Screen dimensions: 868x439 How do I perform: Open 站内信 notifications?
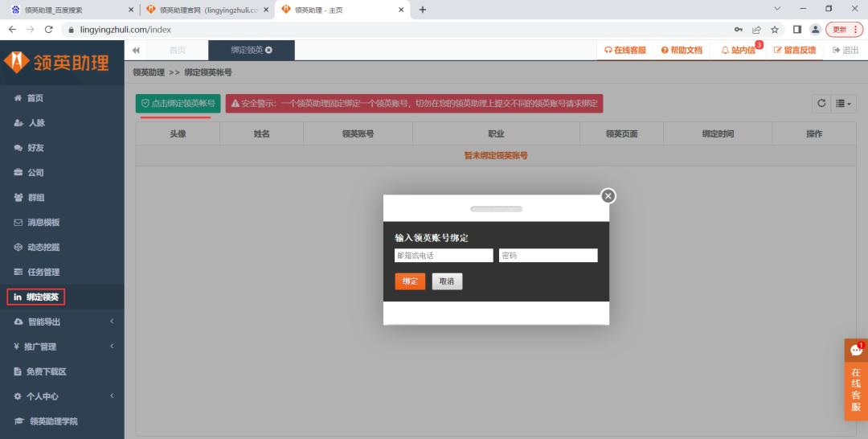739,51
